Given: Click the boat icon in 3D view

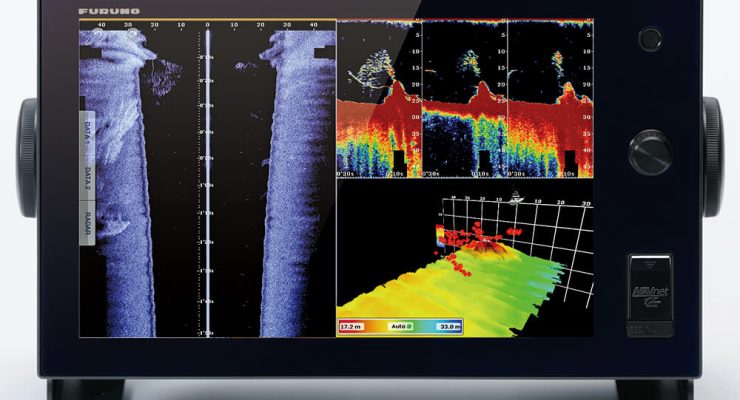Looking at the screenshot, I should (x=516, y=198).
